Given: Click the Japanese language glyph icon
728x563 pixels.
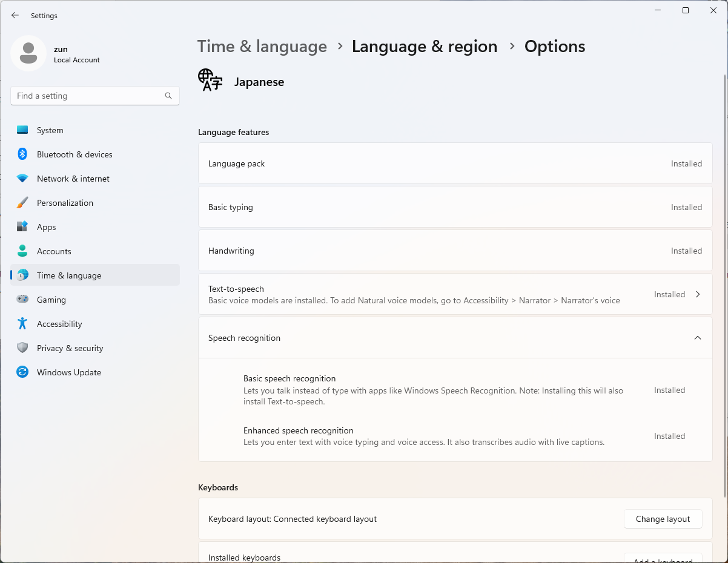Looking at the screenshot, I should click(x=210, y=80).
